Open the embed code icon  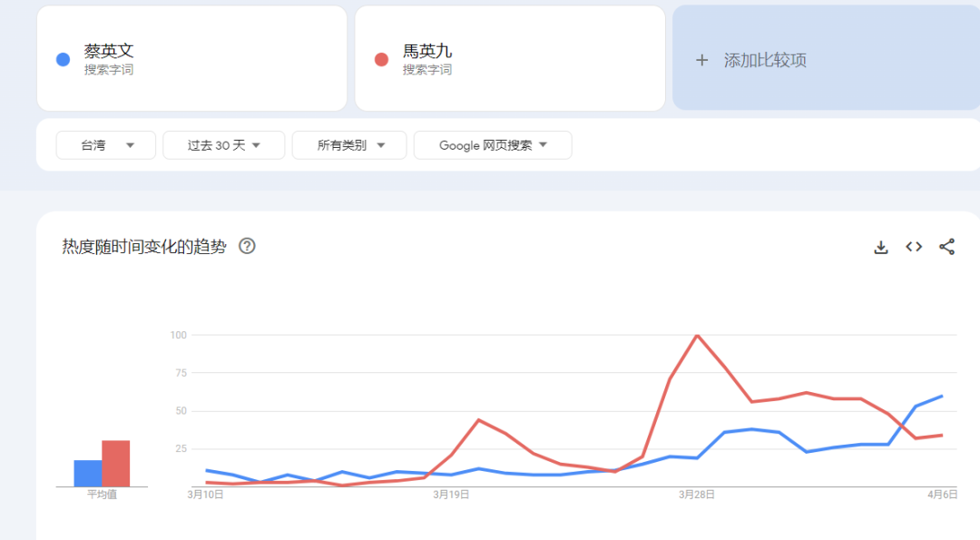(x=914, y=247)
